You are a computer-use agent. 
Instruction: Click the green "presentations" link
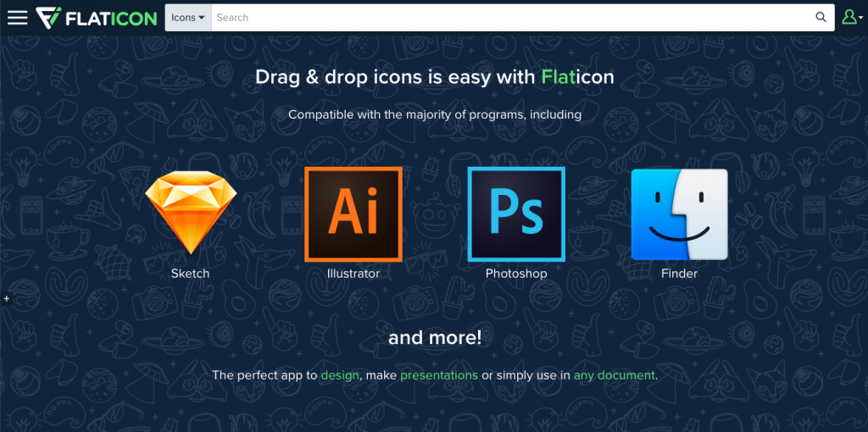click(x=439, y=375)
